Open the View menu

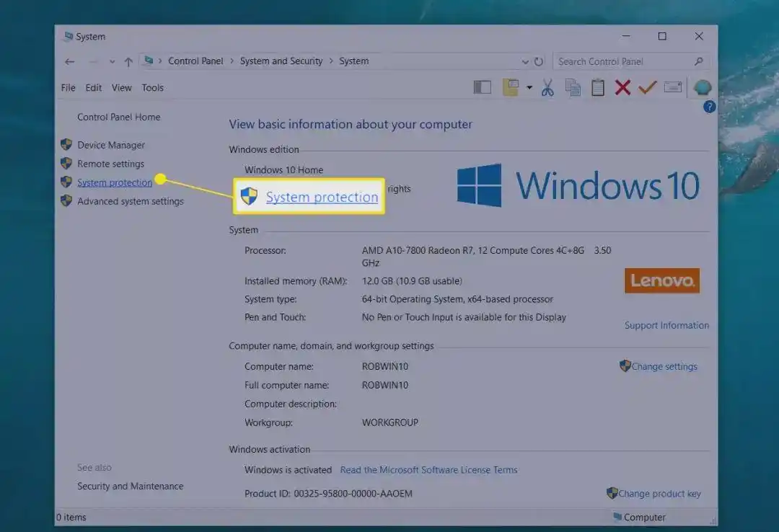(x=121, y=87)
